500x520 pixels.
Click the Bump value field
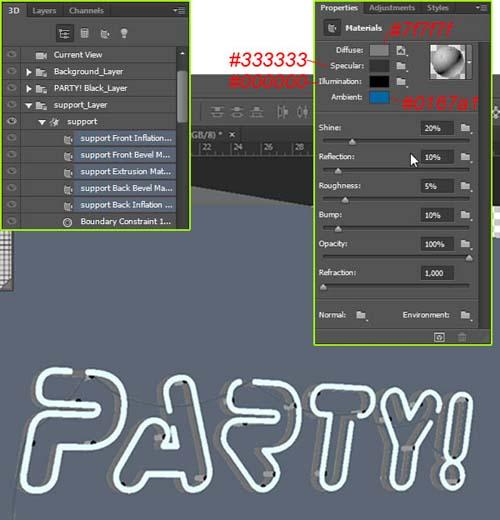tap(437, 215)
